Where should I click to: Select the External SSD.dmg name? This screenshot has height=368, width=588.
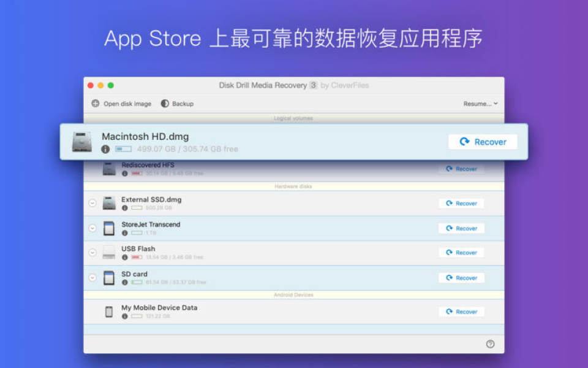pyautogui.click(x=151, y=199)
